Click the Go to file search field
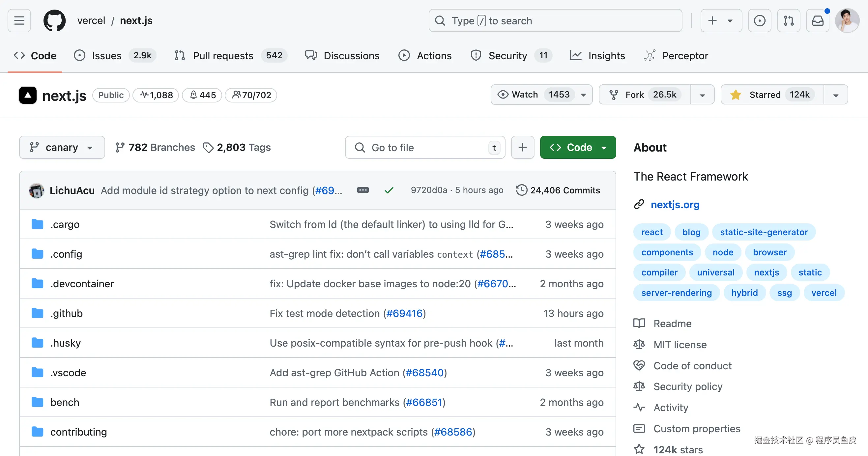The width and height of the screenshot is (868, 456). [424, 147]
